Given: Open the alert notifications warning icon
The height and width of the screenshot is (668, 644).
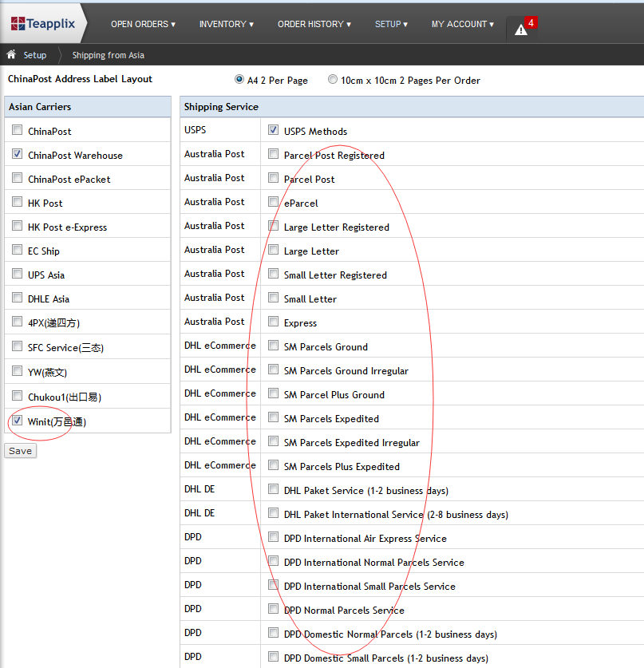Looking at the screenshot, I should (520, 30).
